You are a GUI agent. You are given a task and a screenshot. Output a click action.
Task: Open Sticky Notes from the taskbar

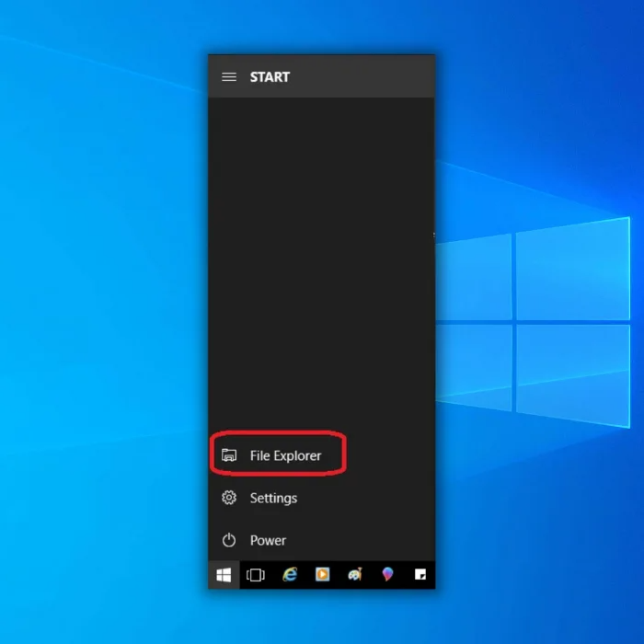(x=420, y=575)
